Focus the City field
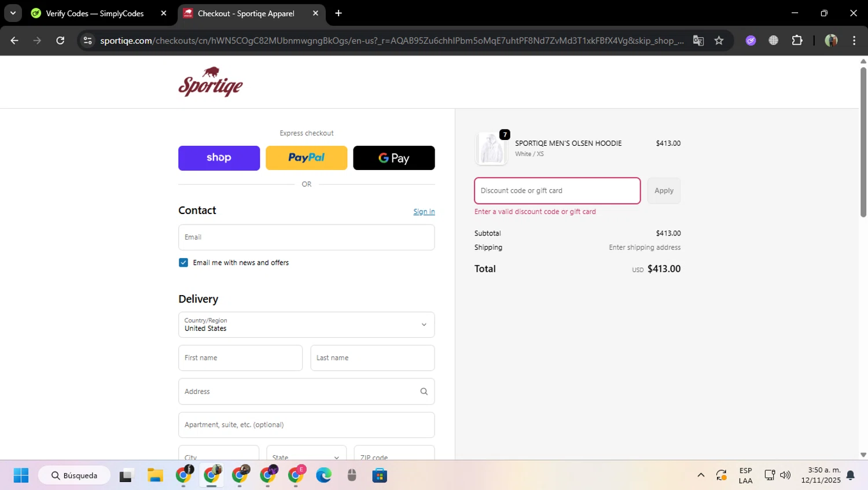This screenshot has height=490, width=868. click(219, 453)
